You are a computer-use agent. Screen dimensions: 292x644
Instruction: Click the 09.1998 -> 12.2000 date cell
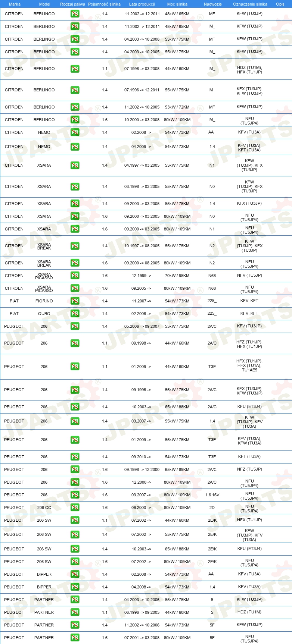pyautogui.click(x=142, y=469)
